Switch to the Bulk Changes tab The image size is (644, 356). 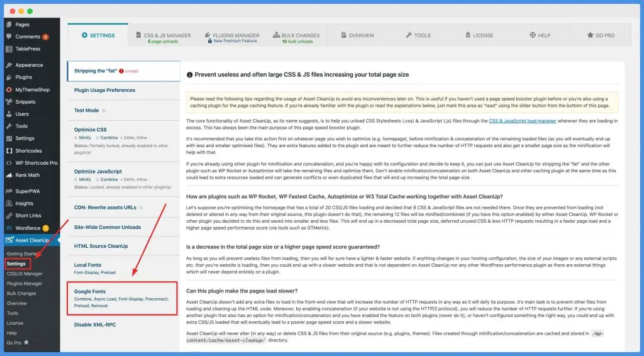tap(297, 37)
